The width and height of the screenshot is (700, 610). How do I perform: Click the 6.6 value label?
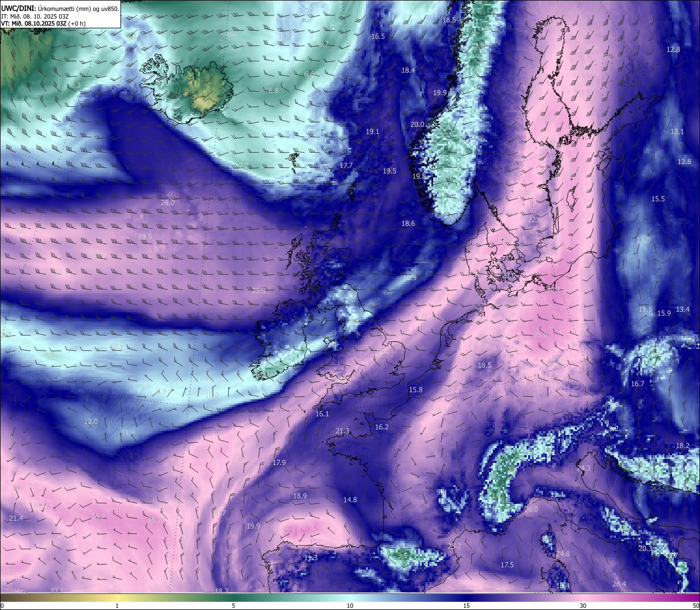(309, 73)
